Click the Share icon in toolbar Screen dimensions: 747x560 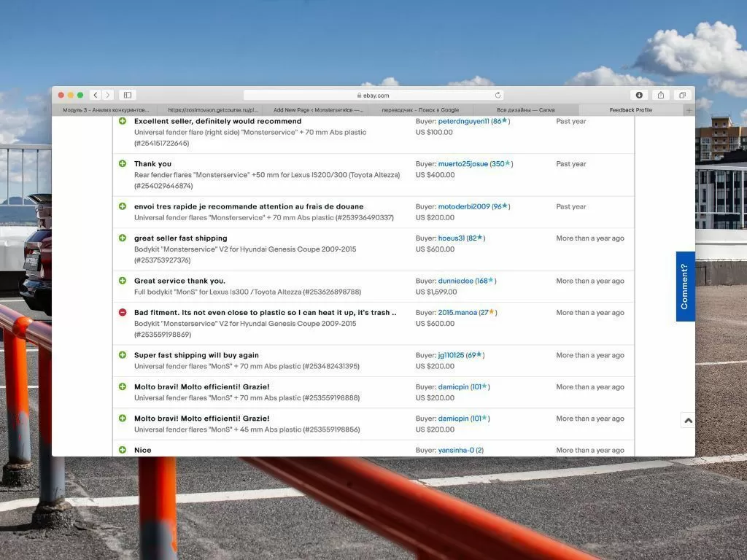[660, 95]
